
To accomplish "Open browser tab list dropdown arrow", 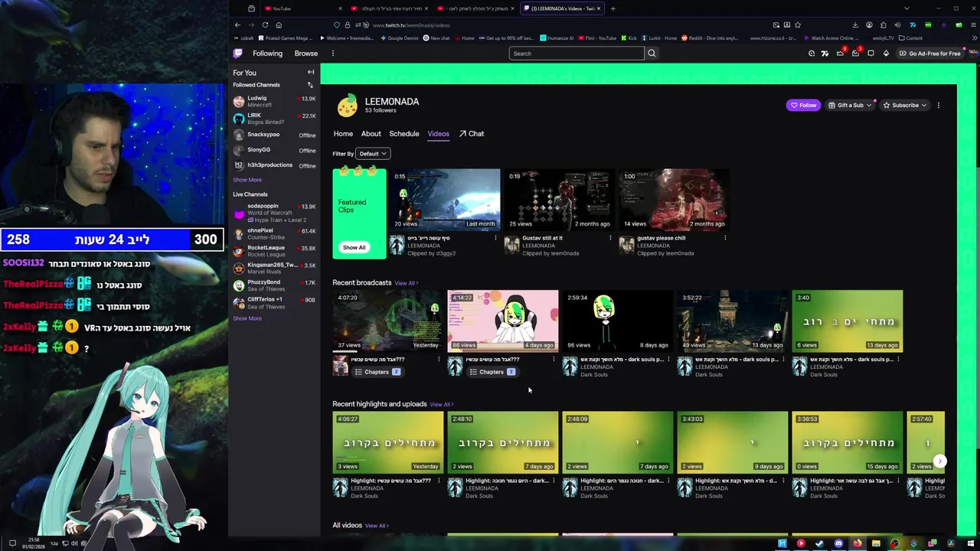I will click(907, 8).
